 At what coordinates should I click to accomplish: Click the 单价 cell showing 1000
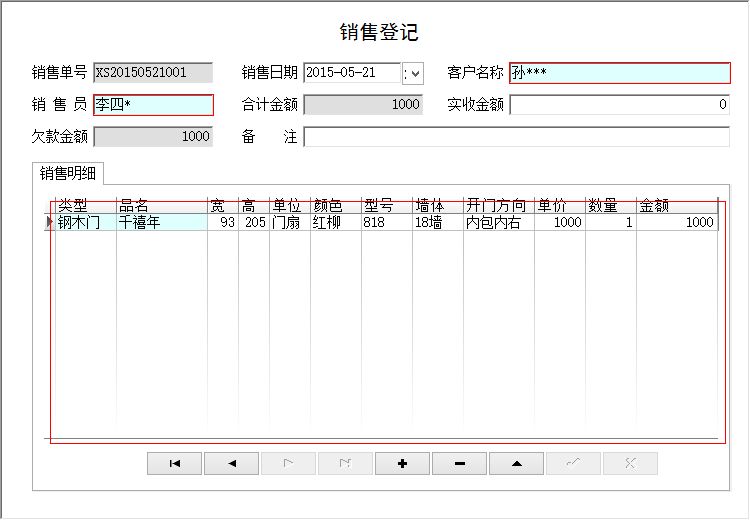click(x=559, y=223)
